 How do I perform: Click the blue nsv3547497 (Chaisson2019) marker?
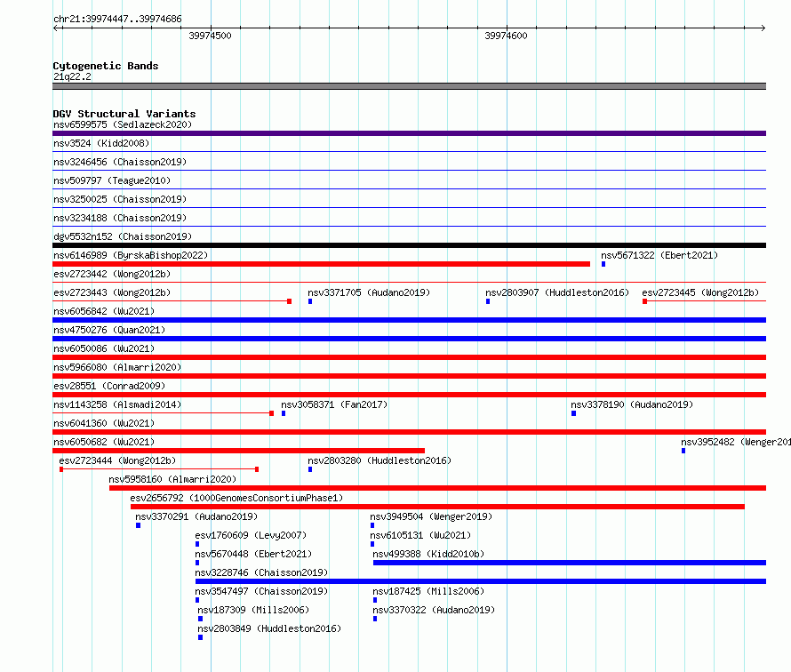point(197,600)
